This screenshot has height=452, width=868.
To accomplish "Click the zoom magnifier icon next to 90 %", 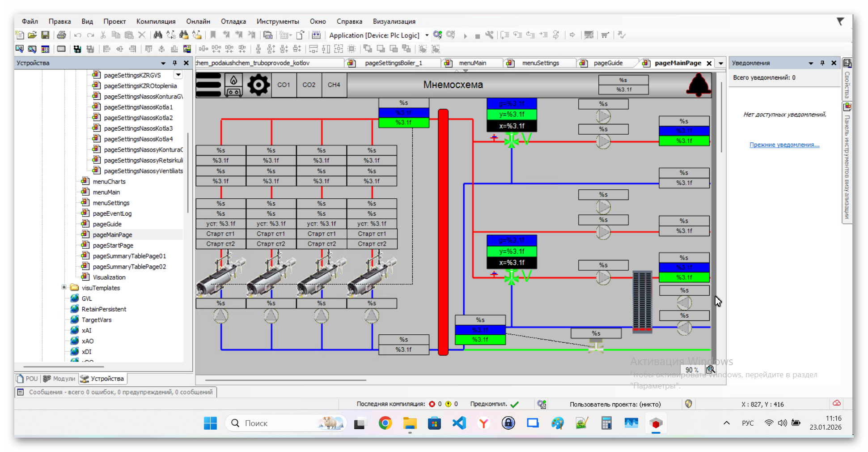I will click(710, 370).
